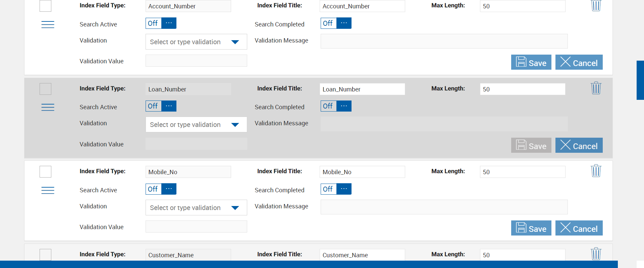The width and height of the screenshot is (644, 268).
Task: Click the hamburger reorder icon for Mobile_No
Action: pos(48,190)
